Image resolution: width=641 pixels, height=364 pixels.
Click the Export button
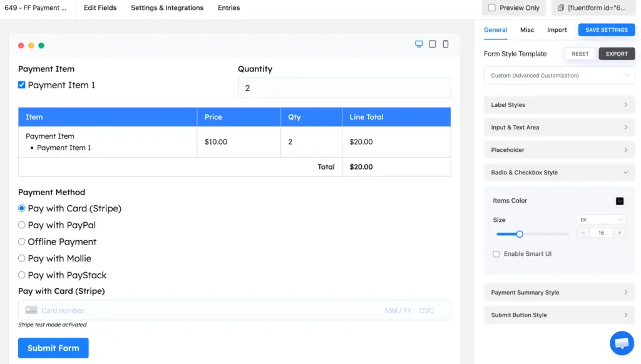pyautogui.click(x=617, y=54)
